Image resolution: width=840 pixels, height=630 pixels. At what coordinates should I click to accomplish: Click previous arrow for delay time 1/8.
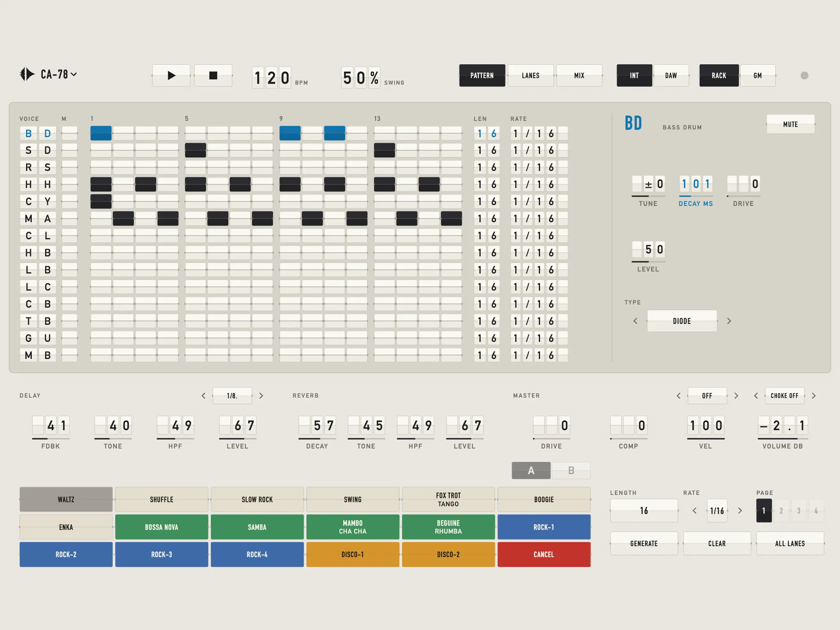click(203, 396)
